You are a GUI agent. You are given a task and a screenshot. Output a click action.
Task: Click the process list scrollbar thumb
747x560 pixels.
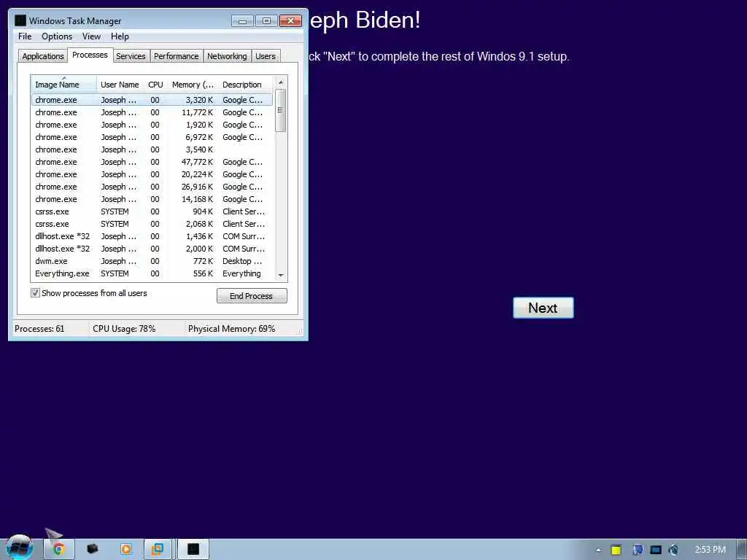pyautogui.click(x=281, y=111)
